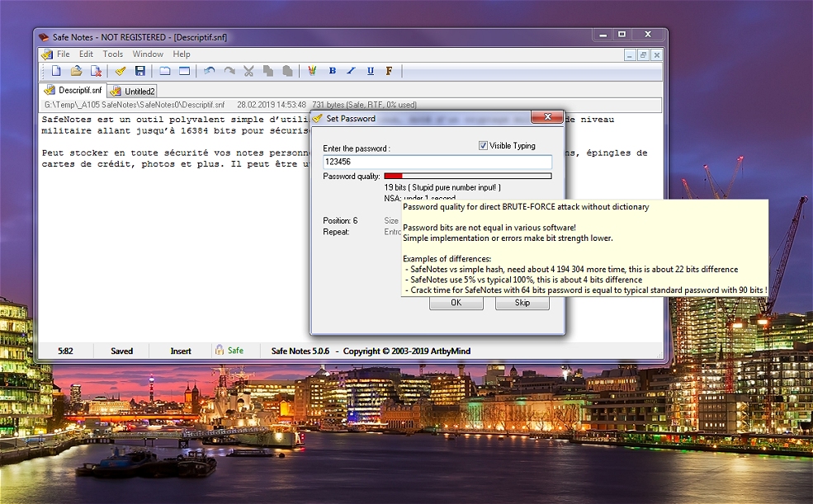Click the tabbed window layout icon
Screen dimensions: 813x504
coord(165,71)
